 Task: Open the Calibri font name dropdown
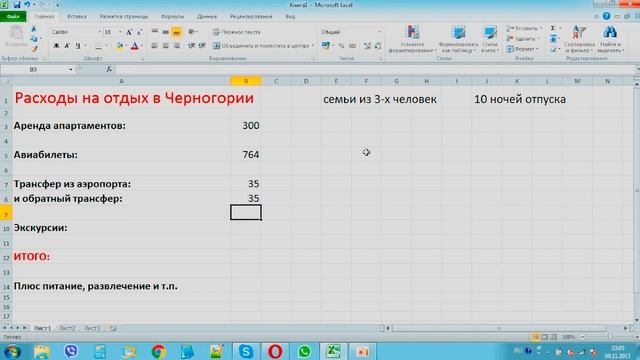pyautogui.click(x=100, y=32)
